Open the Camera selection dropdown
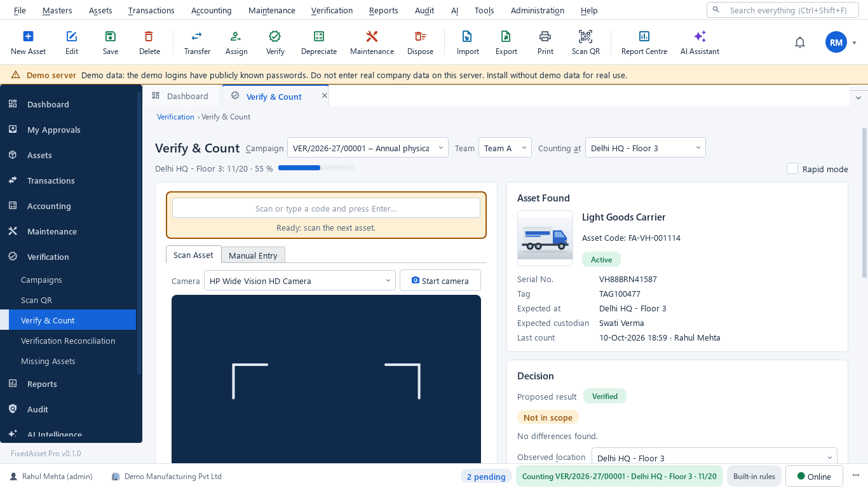 pyautogui.click(x=300, y=281)
